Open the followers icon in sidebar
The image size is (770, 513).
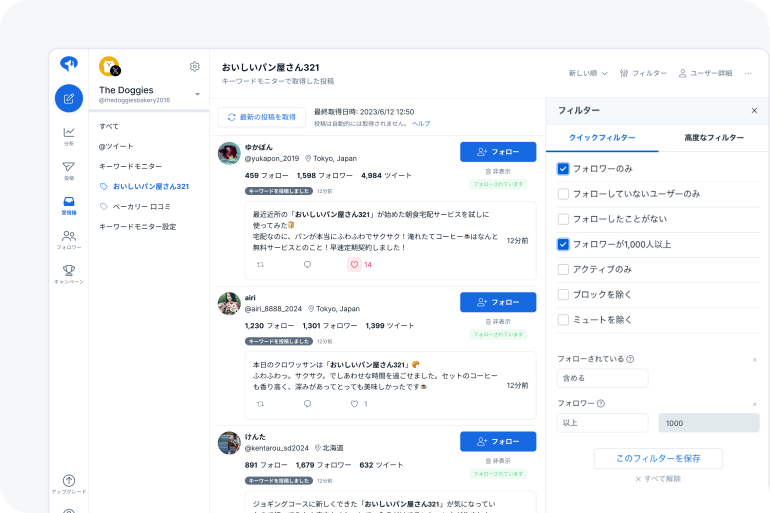point(69,236)
